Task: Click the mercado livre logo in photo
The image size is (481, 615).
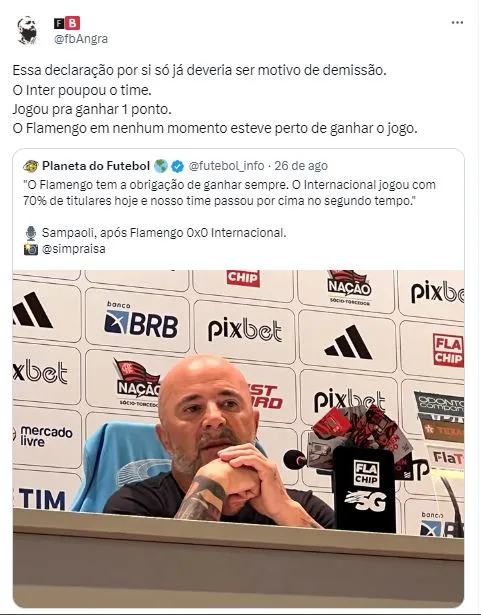Action: 44,436
